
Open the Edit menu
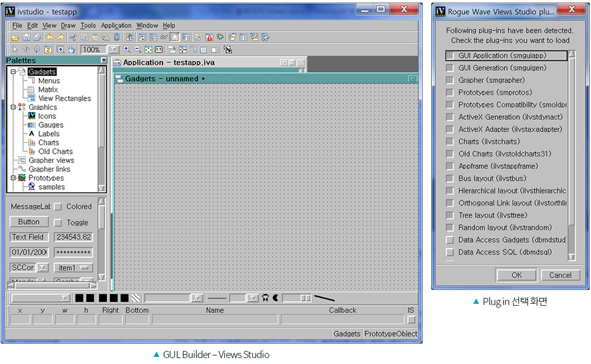coord(32,26)
